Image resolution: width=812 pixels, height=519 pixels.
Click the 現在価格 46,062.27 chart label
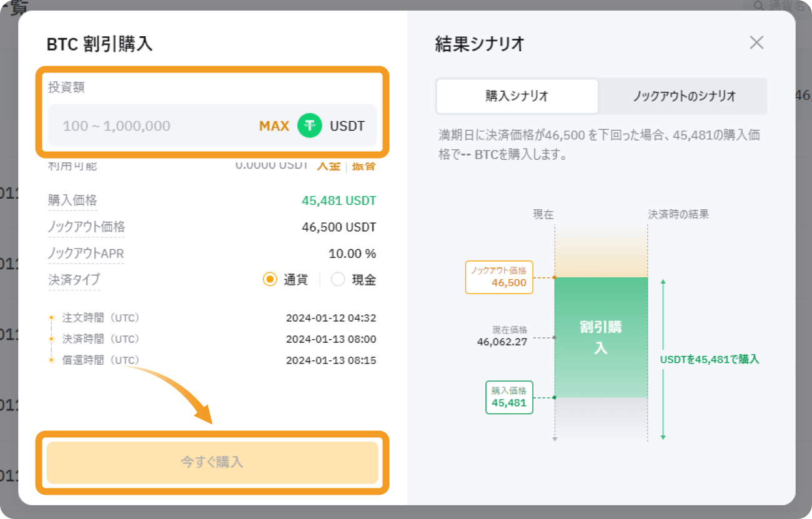(x=502, y=336)
